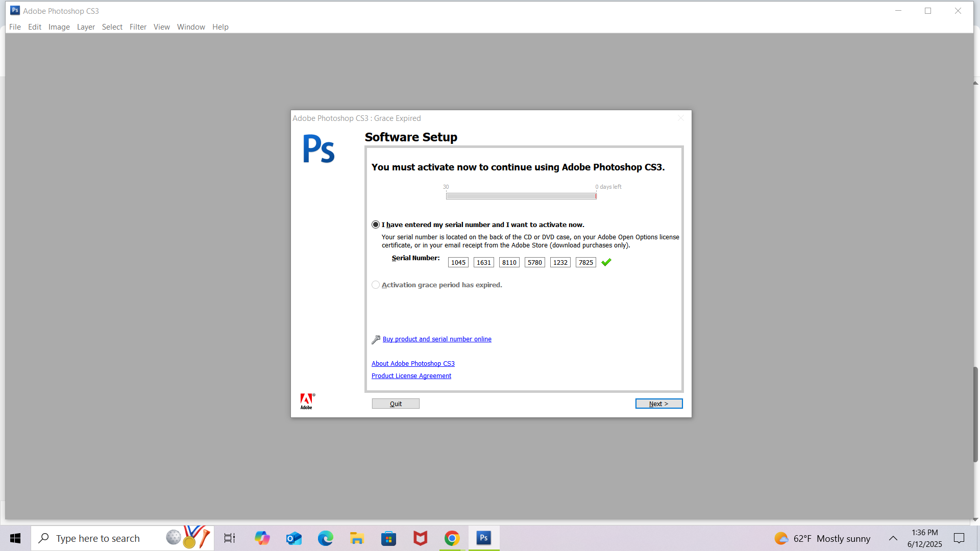Click the weather widget sun icon

click(781, 538)
